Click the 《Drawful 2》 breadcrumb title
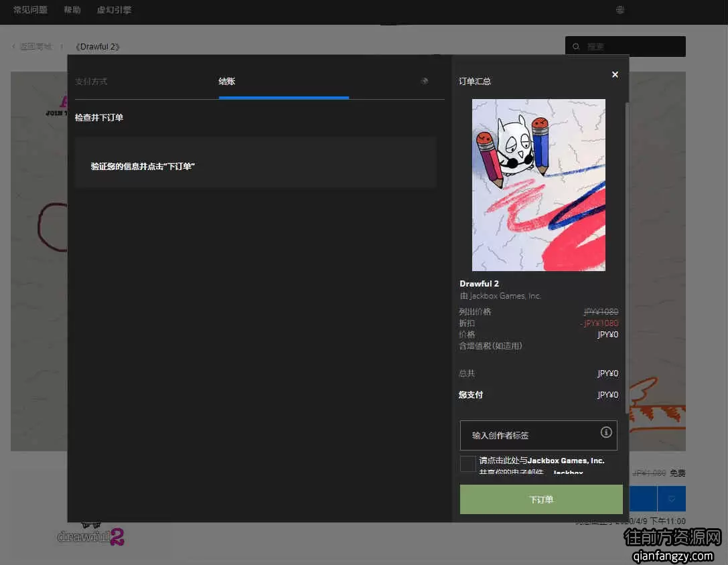 click(98, 46)
